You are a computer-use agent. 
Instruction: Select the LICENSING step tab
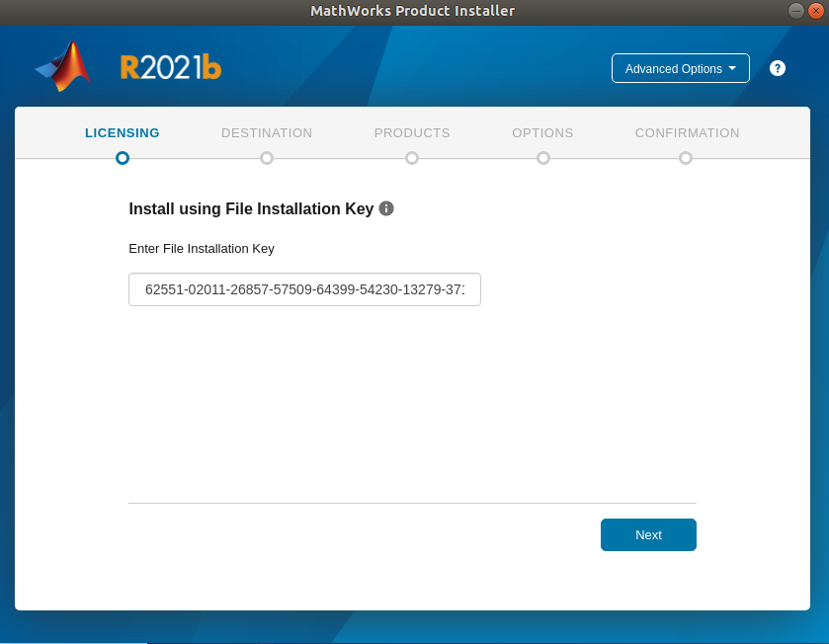(x=123, y=133)
